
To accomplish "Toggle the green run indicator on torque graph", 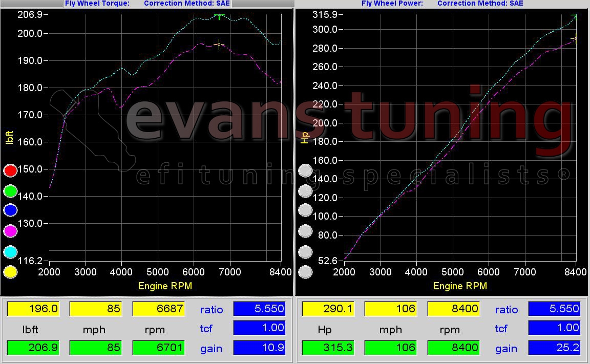I will [10, 191].
